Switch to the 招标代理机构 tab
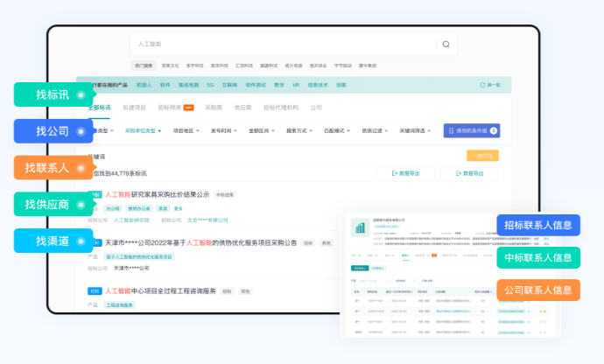 (x=281, y=108)
